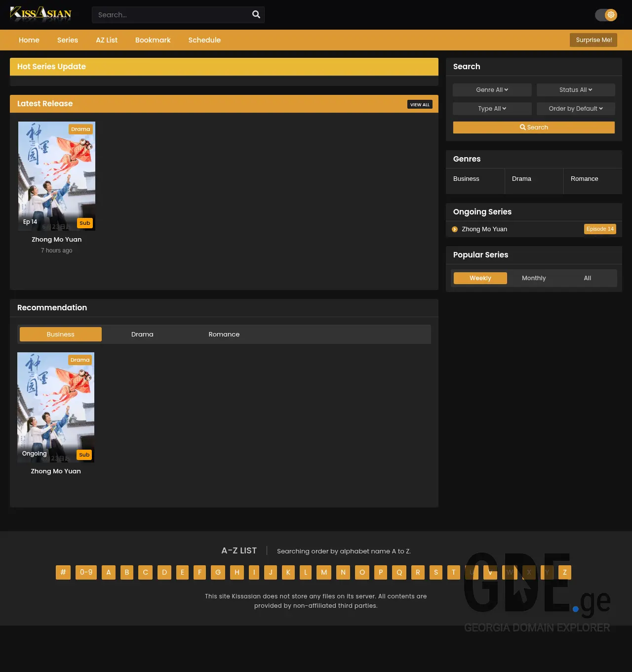Click the Drama badge on Recommendation poster
This screenshot has width=632, height=672.
tap(80, 360)
